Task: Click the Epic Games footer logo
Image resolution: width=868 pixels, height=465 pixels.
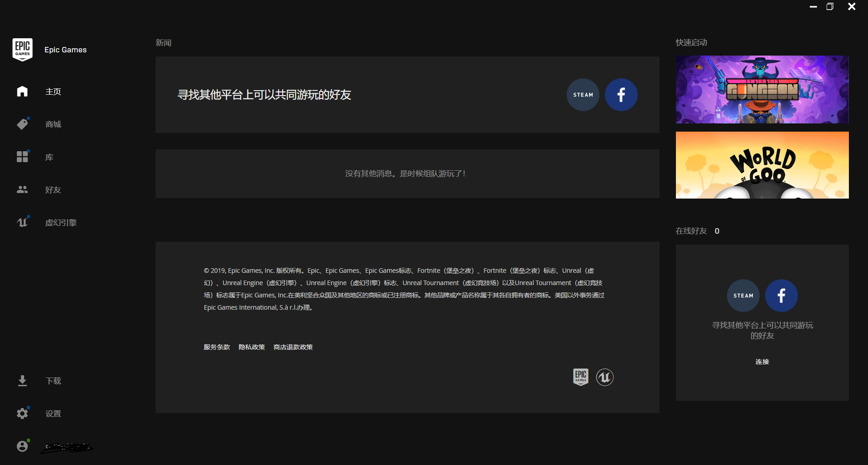Action: click(581, 377)
